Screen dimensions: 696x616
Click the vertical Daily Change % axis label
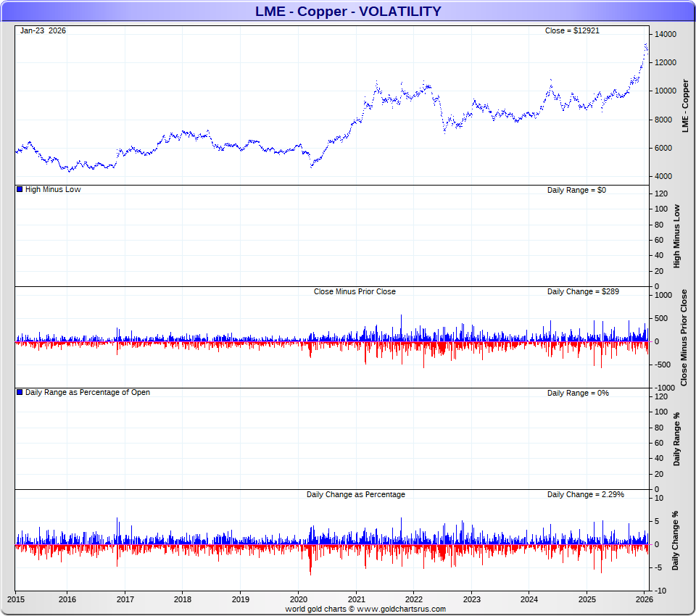676,541
